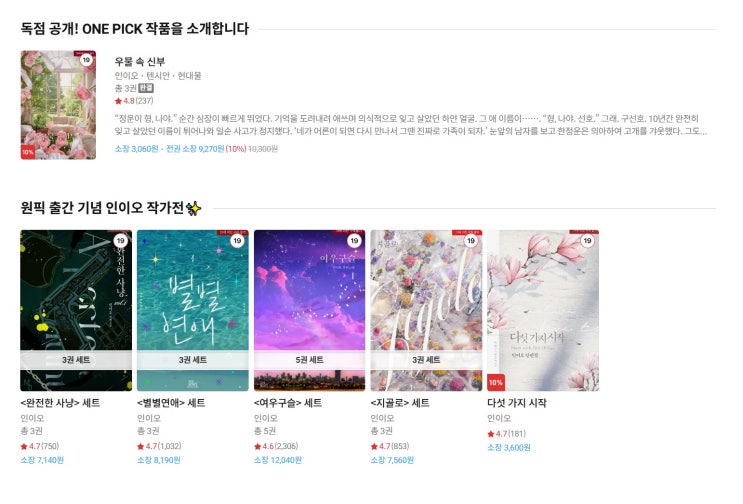Viewport: 743px width, 504px height.
Task: Click the 우물 속 신부 title link
Action: 140,62
